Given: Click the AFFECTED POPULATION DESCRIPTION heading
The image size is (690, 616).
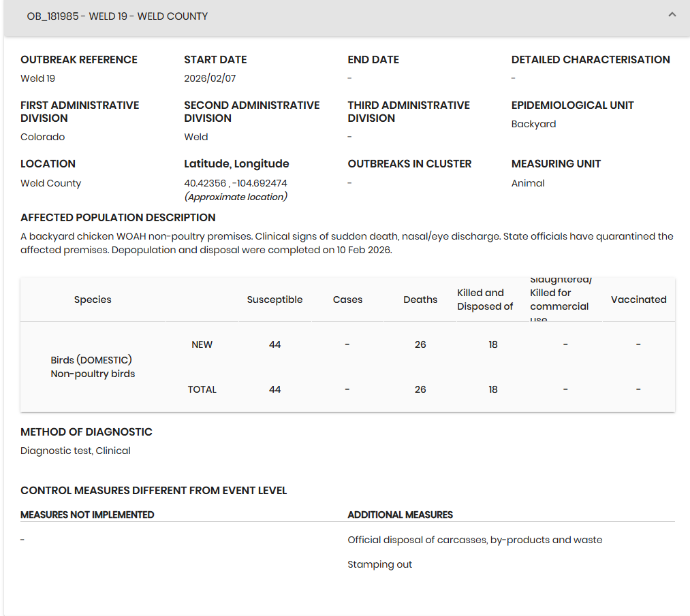Looking at the screenshot, I should pos(118,217).
